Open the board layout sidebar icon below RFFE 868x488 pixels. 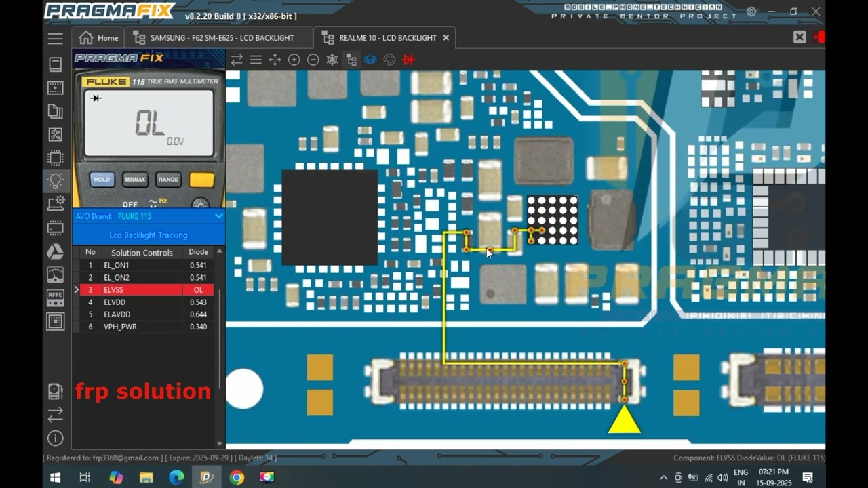point(56,321)
